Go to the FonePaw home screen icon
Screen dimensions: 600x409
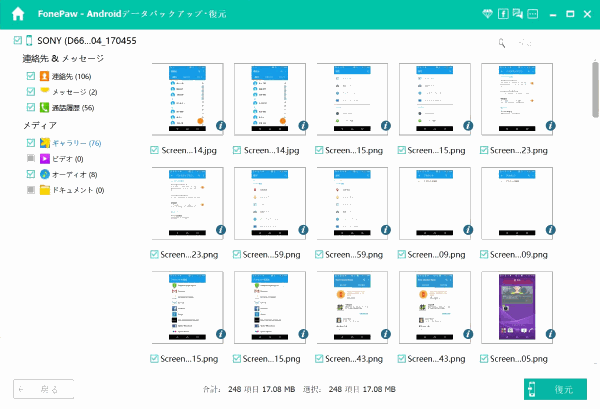click(x=18, y=14)
